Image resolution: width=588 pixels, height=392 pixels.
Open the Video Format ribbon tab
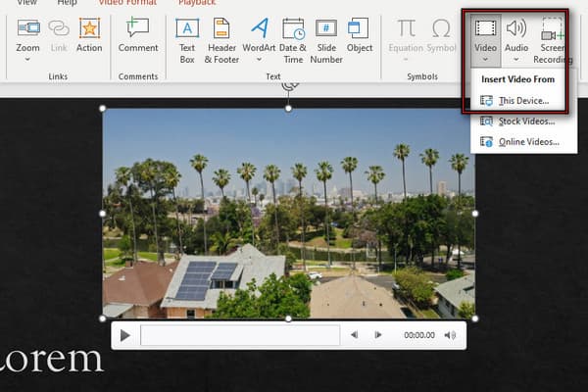pos(127,3)
